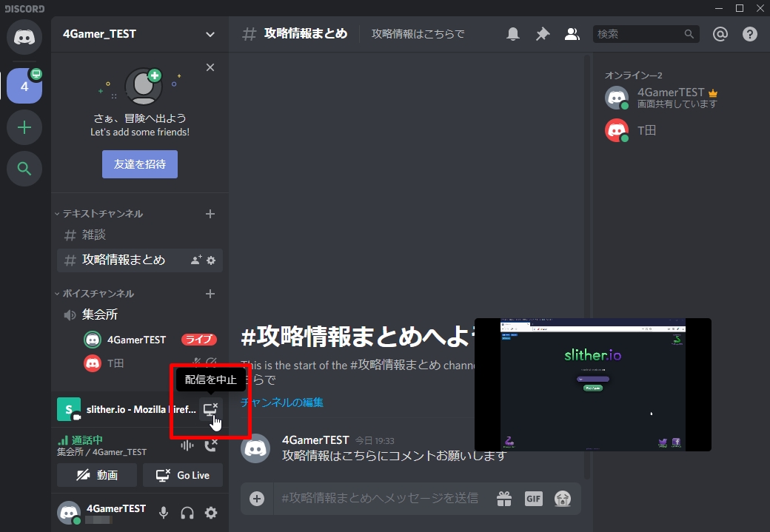Open notification settings bell icon
770x532 pixels.
coord(512,34)
